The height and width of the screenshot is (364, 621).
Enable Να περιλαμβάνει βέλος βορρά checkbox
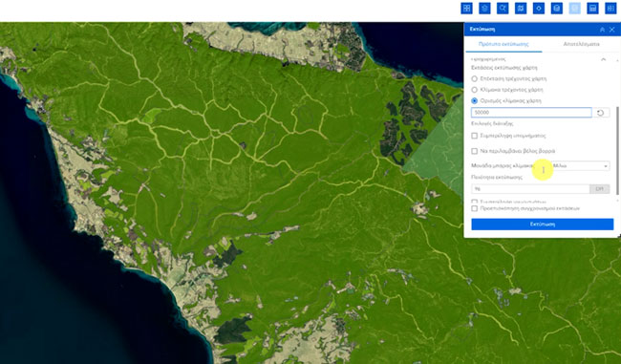coord(474,151)
